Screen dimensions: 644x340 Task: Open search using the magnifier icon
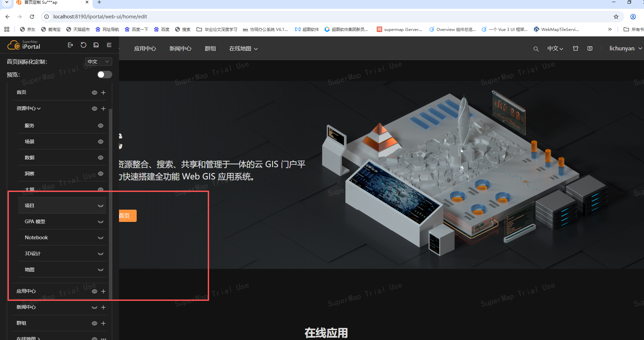(536, 49)
